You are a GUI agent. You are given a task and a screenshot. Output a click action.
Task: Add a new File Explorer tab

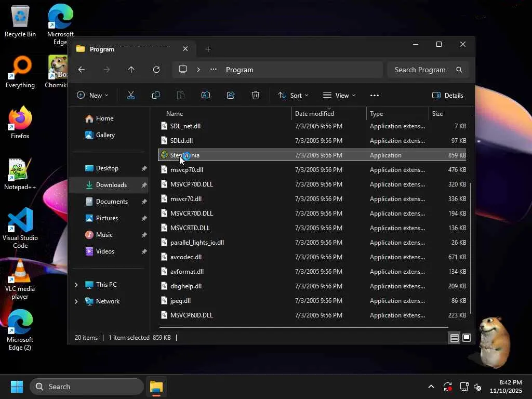click(208, 49)
